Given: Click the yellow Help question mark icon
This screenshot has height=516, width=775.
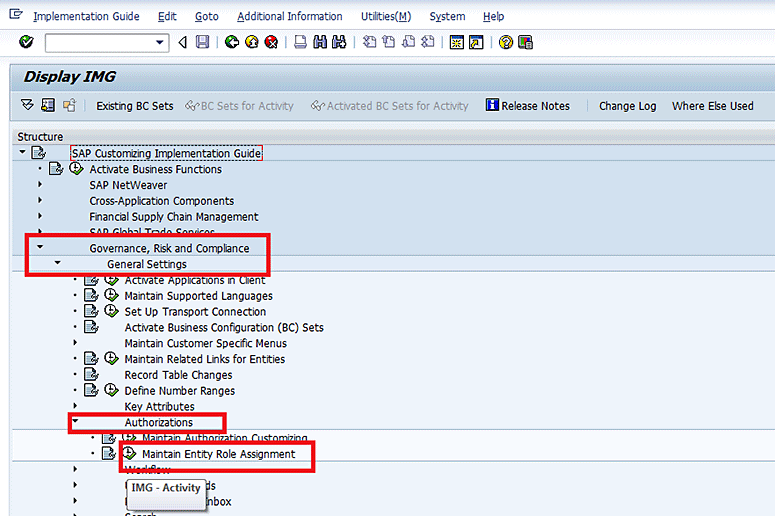Looking at the screenshot, I should click(x=506, y=42).
